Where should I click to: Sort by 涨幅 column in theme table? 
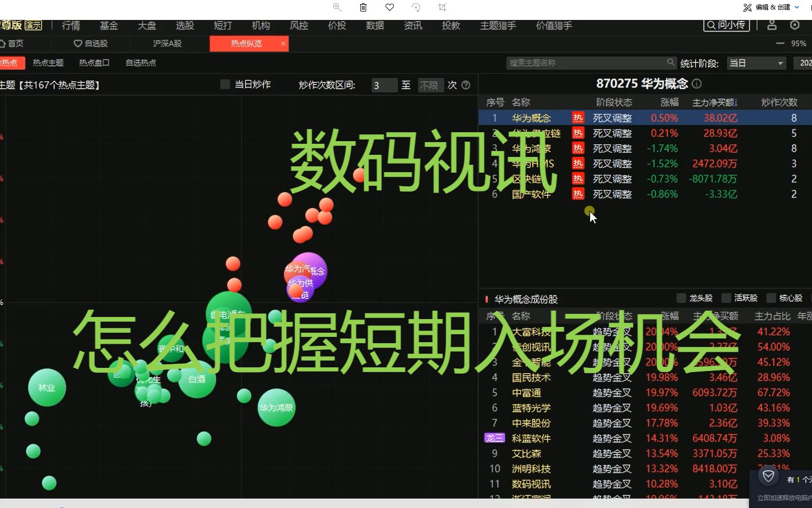tap(669, 102)
